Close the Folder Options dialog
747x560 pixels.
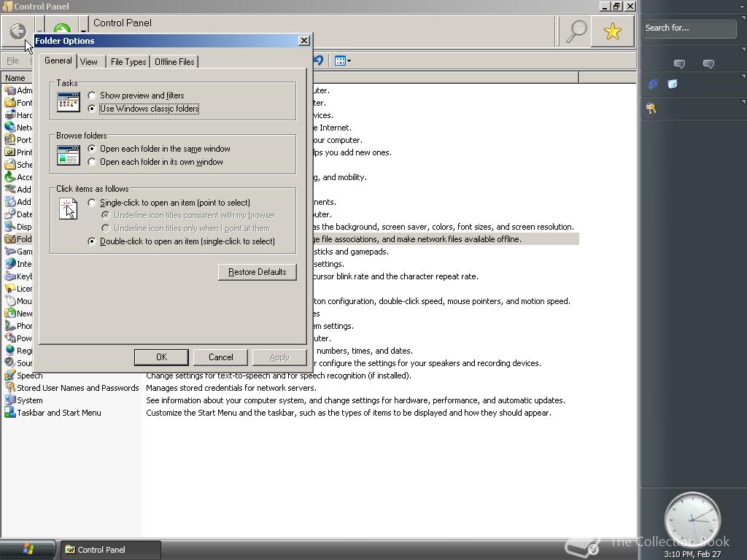tap(304, 41)
